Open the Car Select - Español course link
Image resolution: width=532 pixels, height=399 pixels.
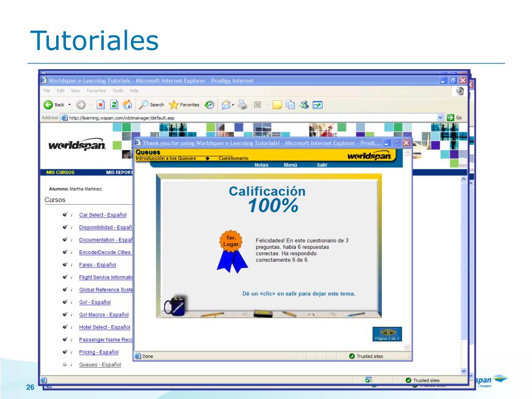point(103,215)
